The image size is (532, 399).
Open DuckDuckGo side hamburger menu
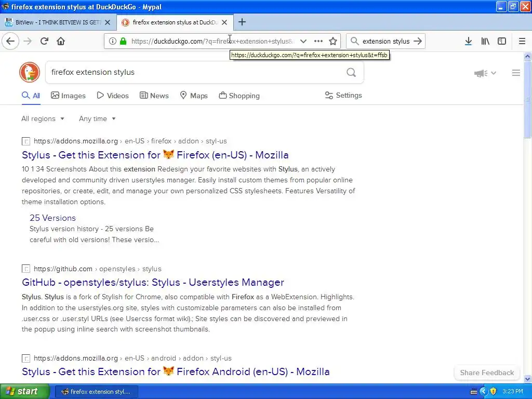pos(516,73)
